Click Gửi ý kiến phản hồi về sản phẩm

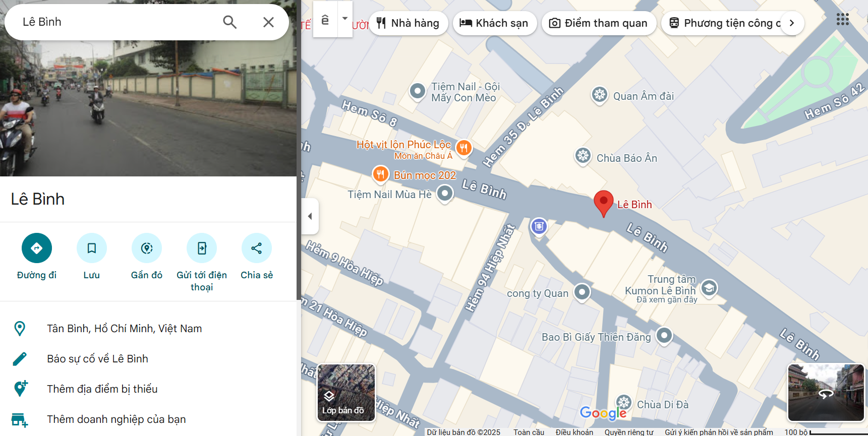[719, 432]
